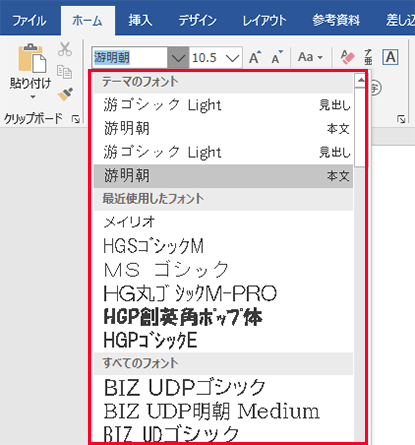Image resolution: width=415 pixels, height=445 pixels.
Task: Switch to the ホーム tab
Action: click(88, 21)
